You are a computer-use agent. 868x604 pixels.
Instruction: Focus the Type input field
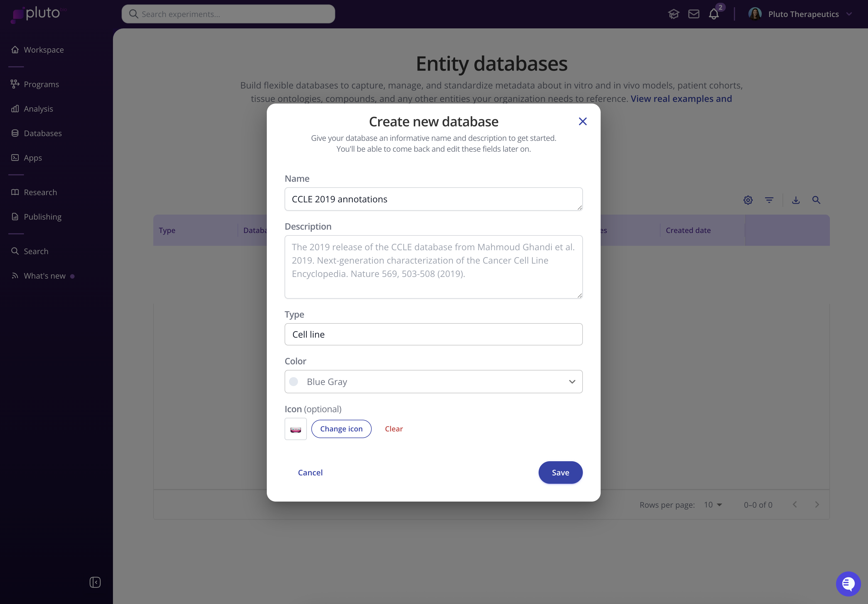[x=433, y=334]
